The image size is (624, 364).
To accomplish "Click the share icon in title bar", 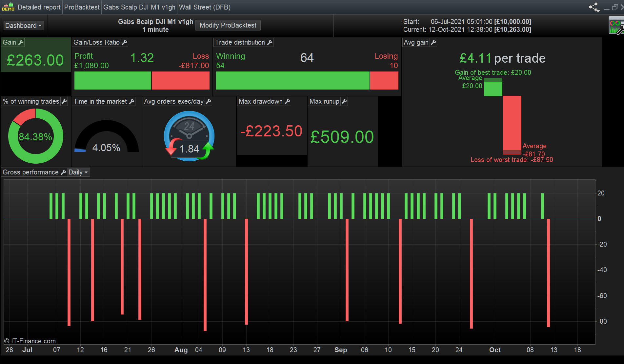I will pos(594,7).
